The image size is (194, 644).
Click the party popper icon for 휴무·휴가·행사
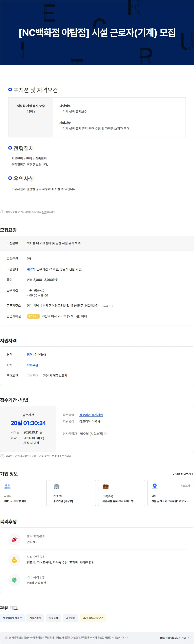click(14, 539)
